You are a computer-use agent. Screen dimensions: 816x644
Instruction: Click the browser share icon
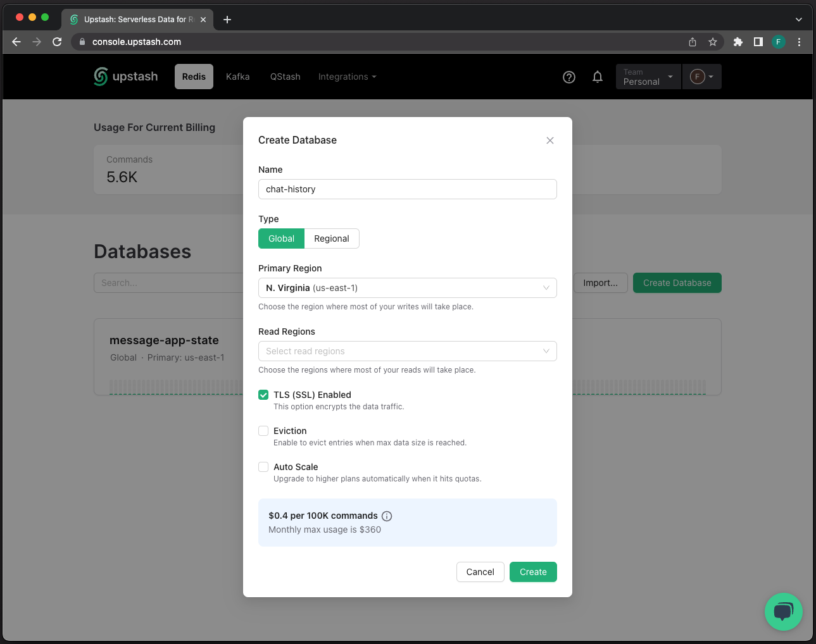692,42
